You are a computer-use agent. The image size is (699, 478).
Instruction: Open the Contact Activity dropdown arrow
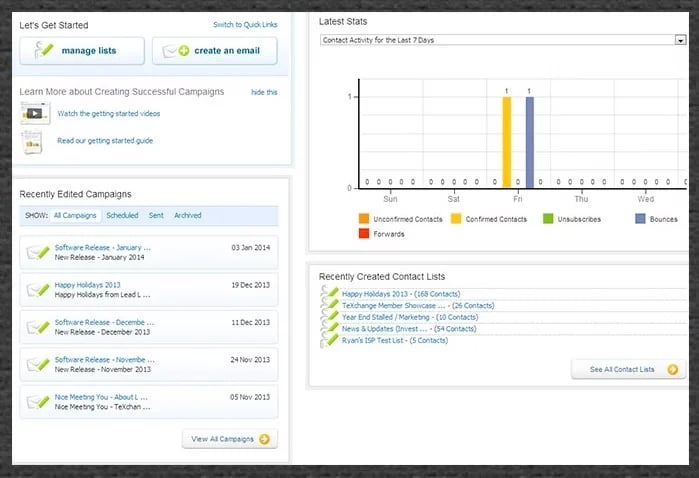pos(680,40)
